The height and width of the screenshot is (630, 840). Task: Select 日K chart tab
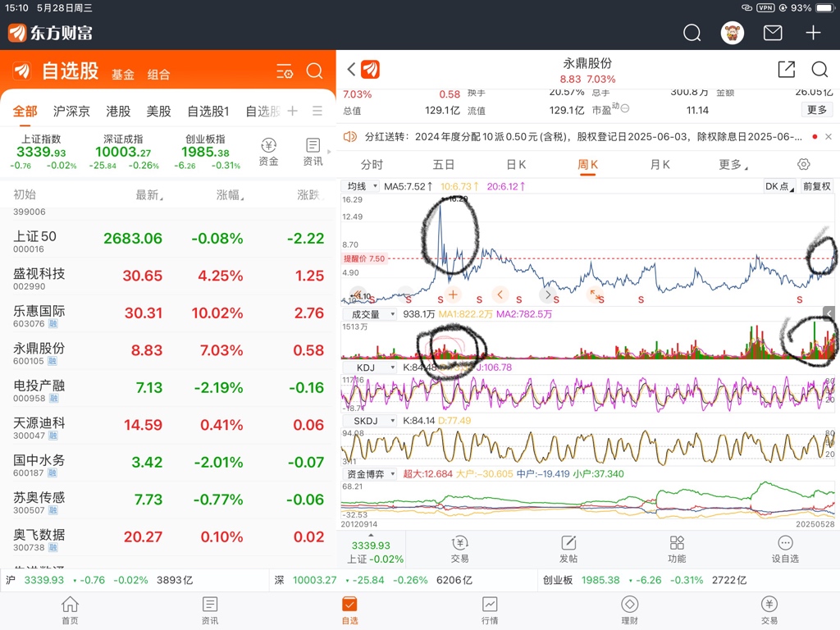pos(516,164)
